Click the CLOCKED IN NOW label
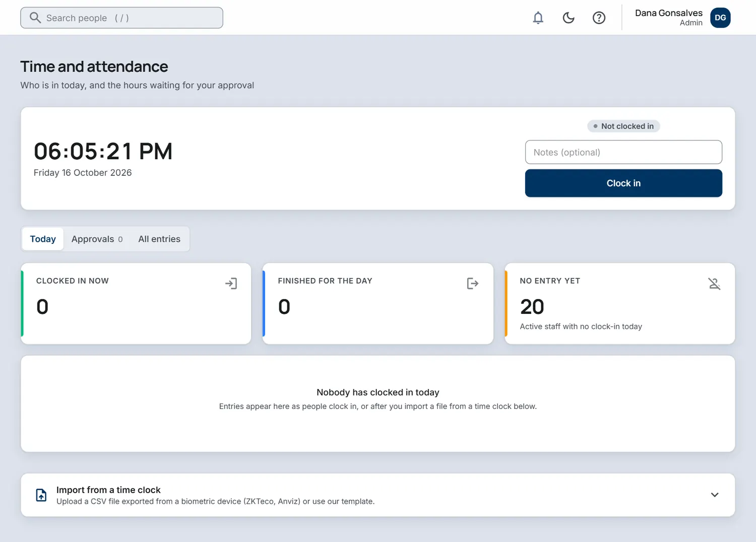This screenshot has width=756, height=542. tap(73, 281)
